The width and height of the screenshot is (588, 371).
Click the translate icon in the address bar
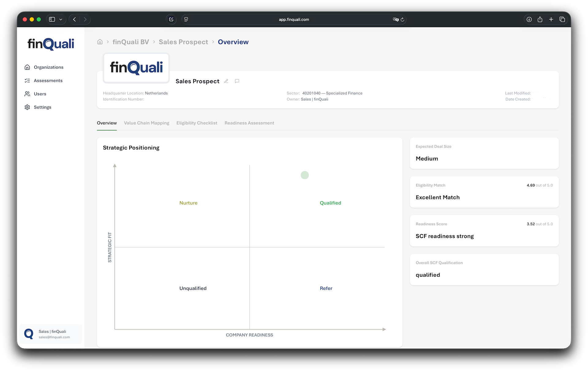coord(396,19)
